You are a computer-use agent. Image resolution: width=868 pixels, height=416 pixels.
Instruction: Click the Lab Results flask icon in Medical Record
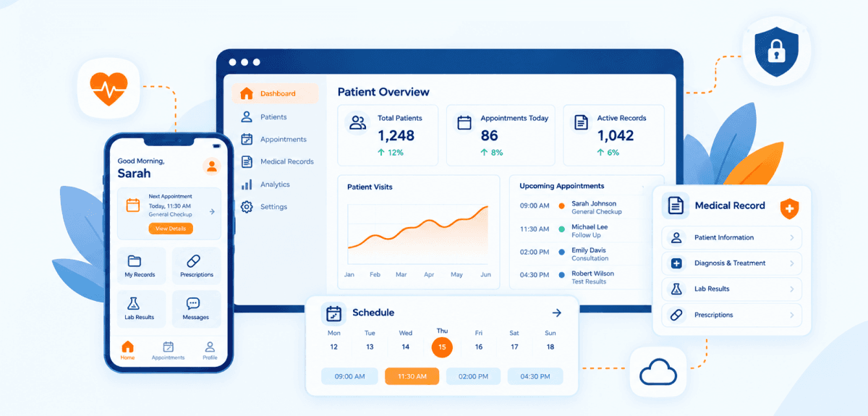click(x=676, y=289)
